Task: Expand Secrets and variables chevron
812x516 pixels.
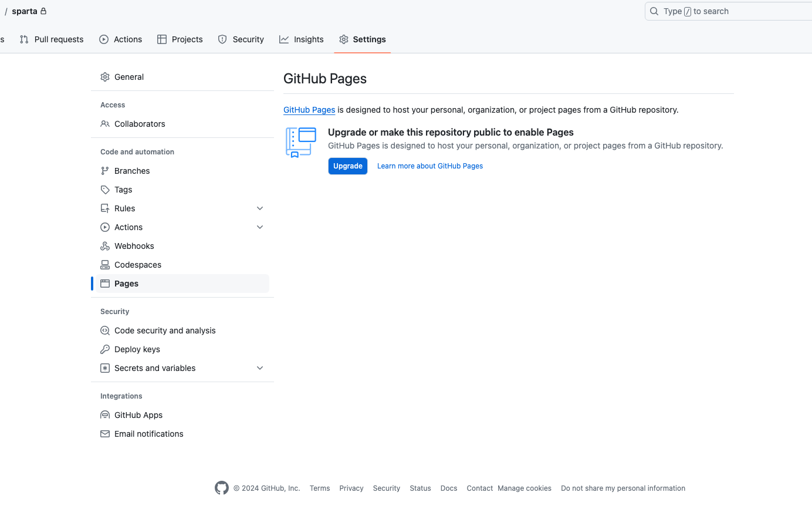Action: [260, 368]
